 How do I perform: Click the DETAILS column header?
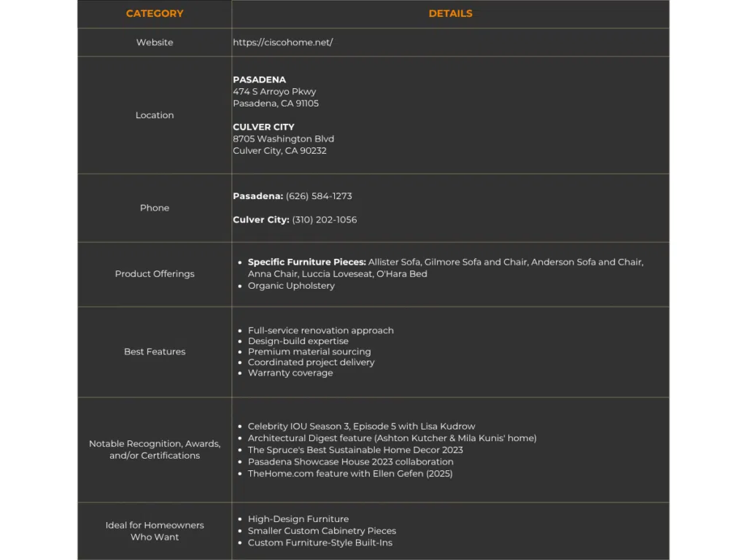[x=450, y=13]
